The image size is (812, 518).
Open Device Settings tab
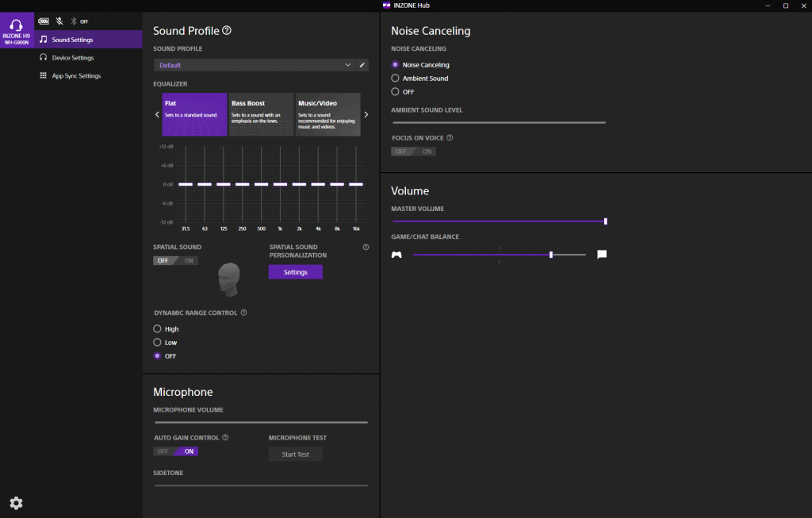click(89, 57)
